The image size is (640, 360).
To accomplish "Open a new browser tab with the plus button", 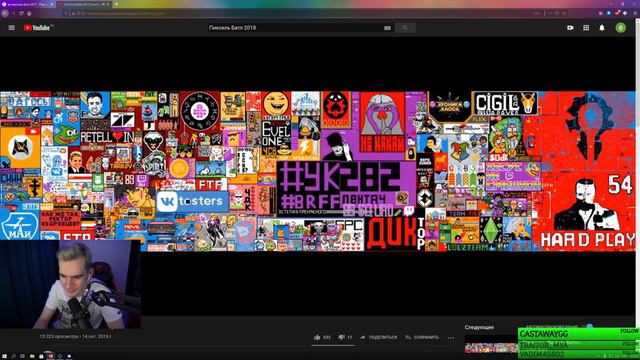I will (116, 4).
